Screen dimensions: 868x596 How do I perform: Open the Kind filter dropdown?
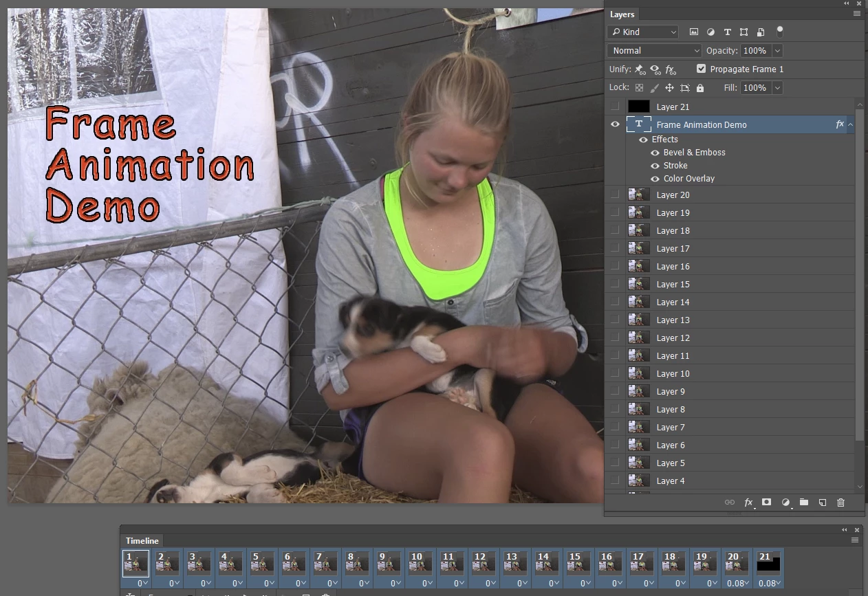click(x=642, y=32)
